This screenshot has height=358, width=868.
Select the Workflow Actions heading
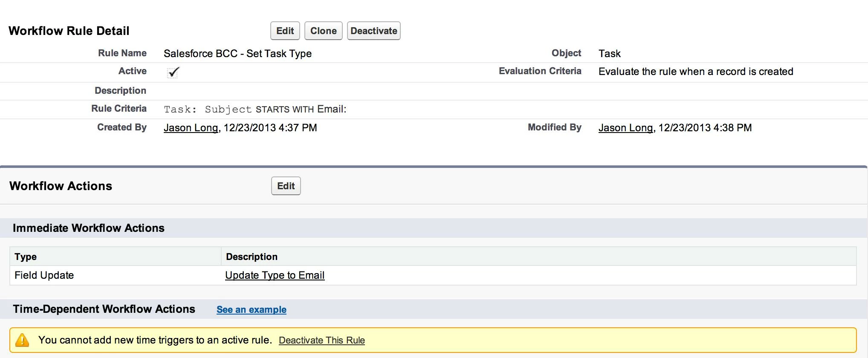[x=61, y=186]
